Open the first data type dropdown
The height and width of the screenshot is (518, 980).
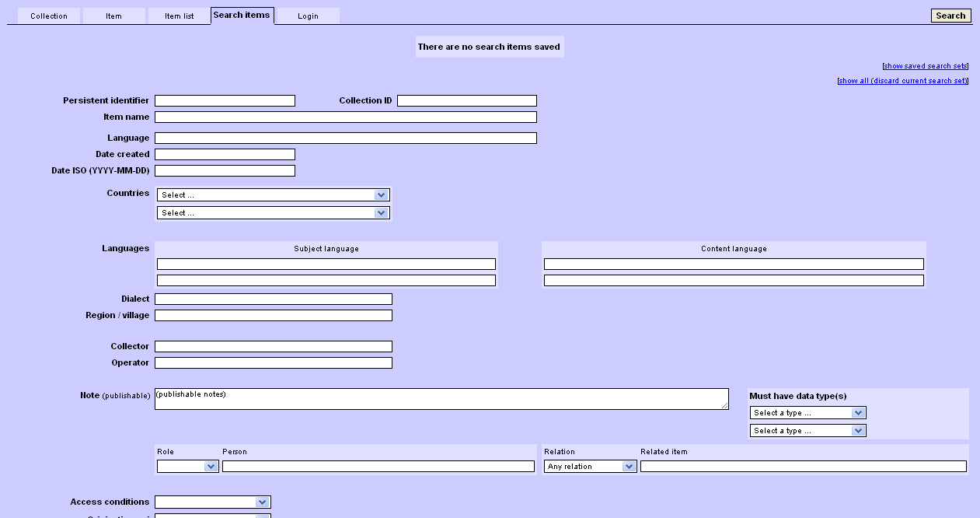click(x=807, y=413)
